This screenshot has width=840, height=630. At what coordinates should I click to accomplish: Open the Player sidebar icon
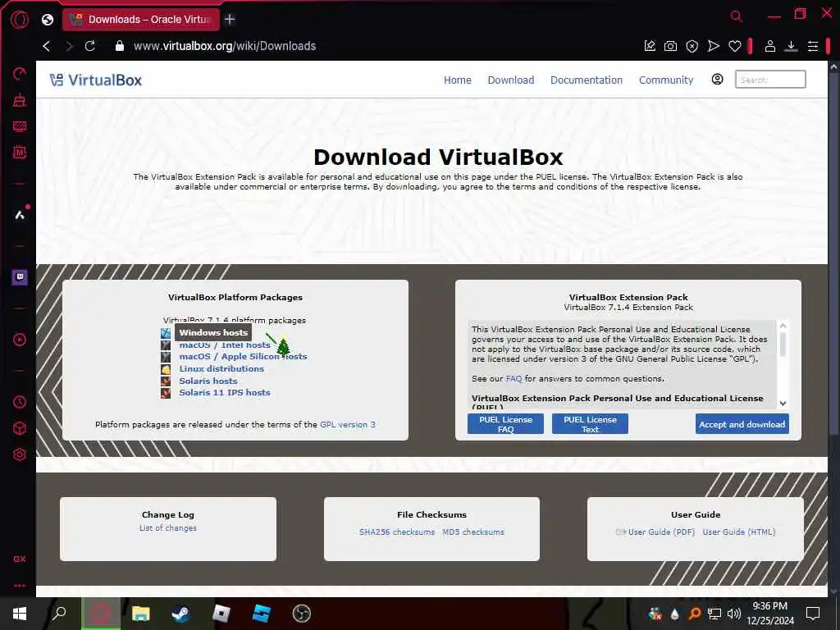pyautogui.click(x=20, y=340)
